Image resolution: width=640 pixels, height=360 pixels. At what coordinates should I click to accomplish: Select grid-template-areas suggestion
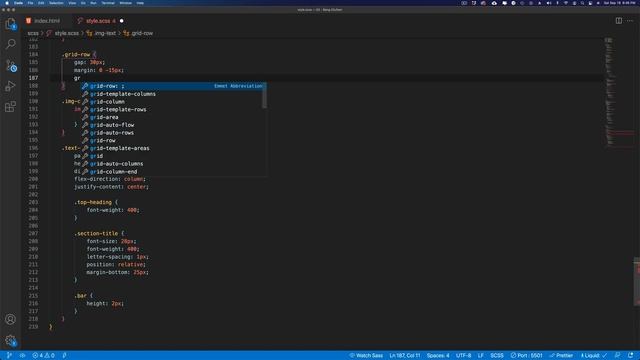click(x=171, y=148)
